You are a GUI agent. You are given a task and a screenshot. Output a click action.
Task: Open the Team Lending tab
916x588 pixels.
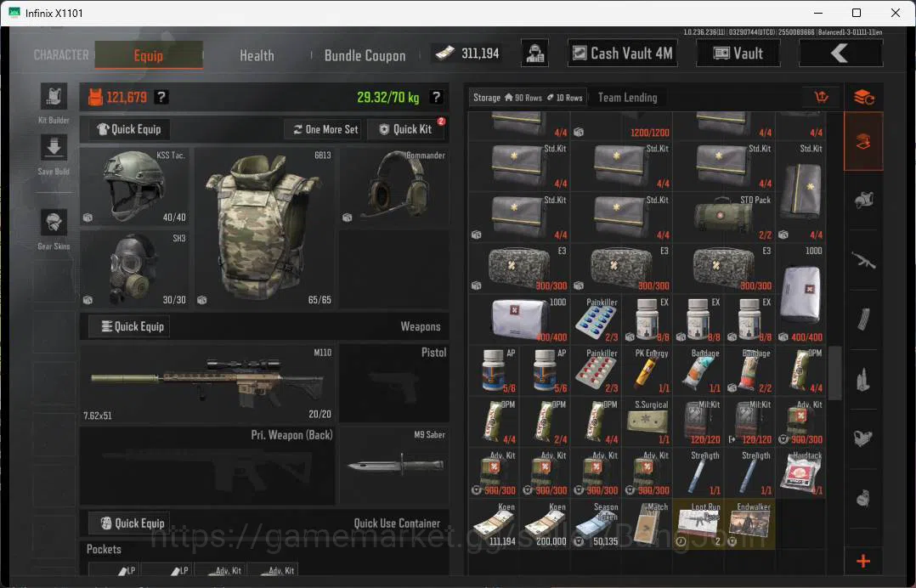pyautogui.click(x=627, y=98)
